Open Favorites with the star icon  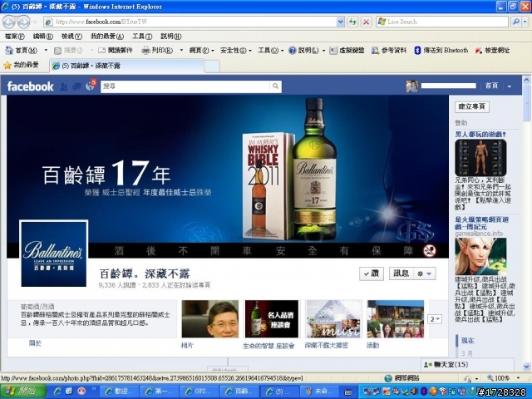(x=7, y=65)
